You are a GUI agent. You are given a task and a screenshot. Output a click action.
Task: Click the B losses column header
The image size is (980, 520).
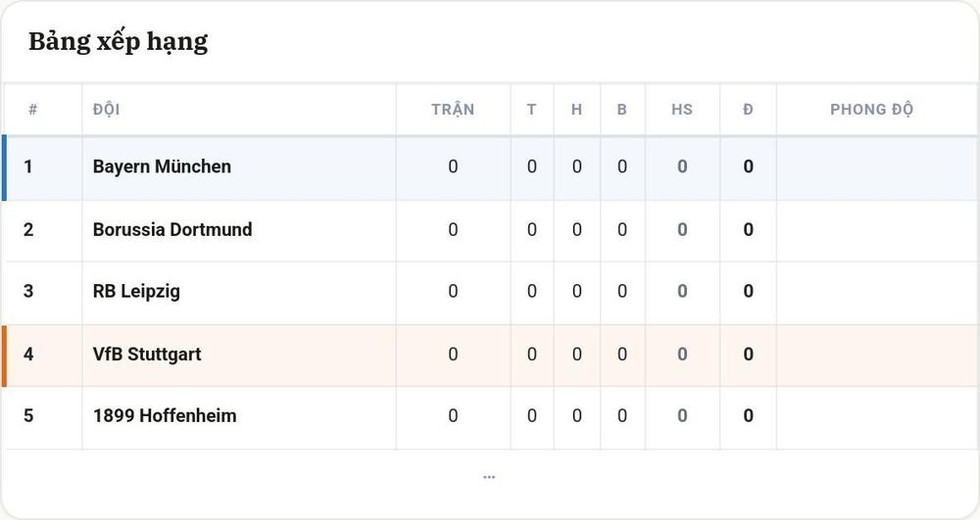(622, 110)
